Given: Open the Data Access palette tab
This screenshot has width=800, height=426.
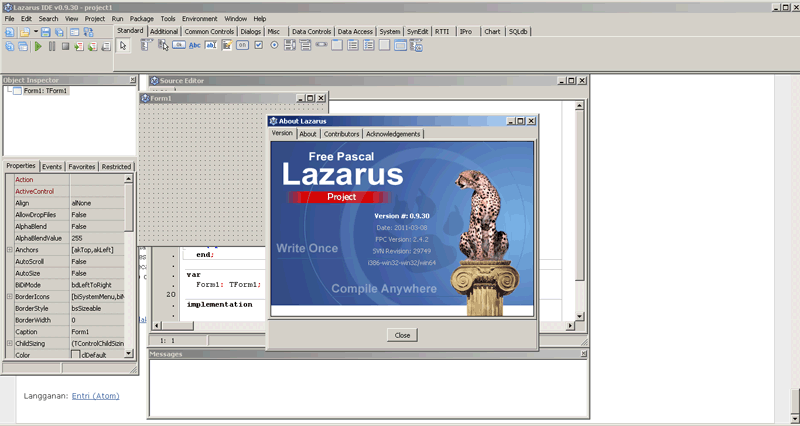Looking at the screenshot, I should pyautogui.click(x=355, y=32).
